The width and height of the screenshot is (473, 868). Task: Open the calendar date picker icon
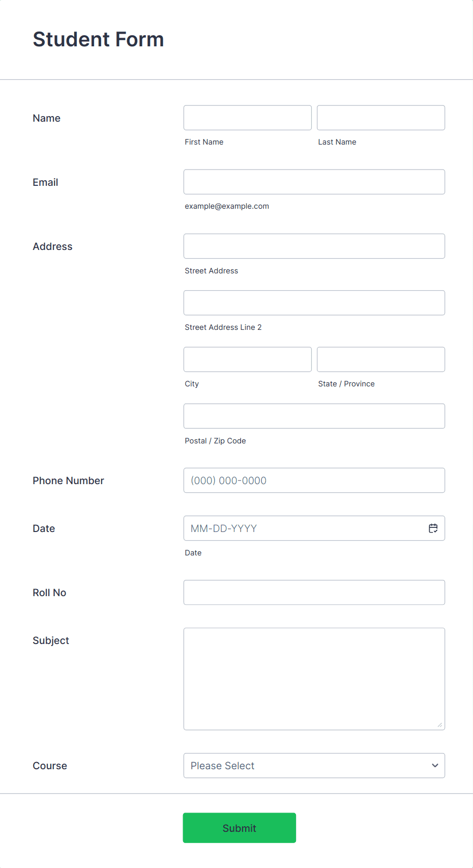[433, 528]
